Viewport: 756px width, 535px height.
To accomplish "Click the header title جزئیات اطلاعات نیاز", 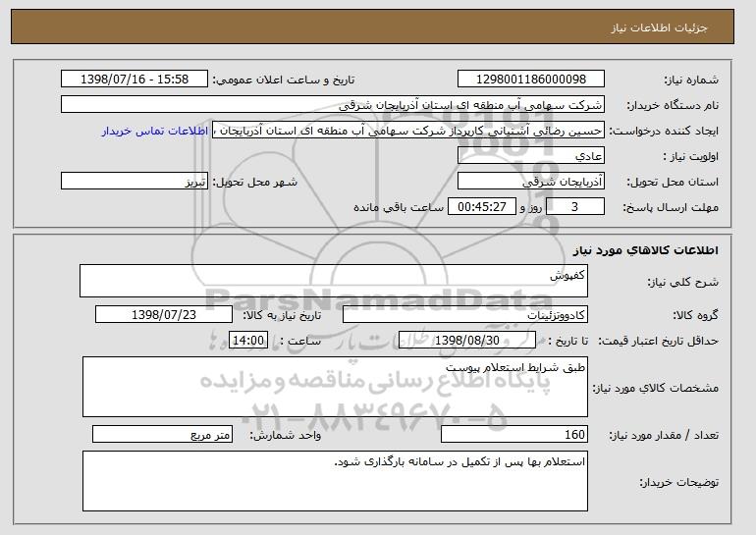I will tap(659, 27).
